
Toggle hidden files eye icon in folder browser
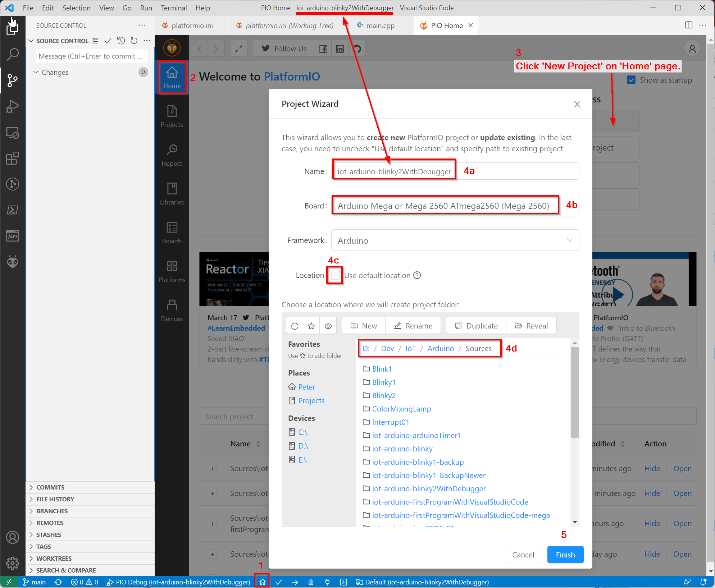pos(328,326)
